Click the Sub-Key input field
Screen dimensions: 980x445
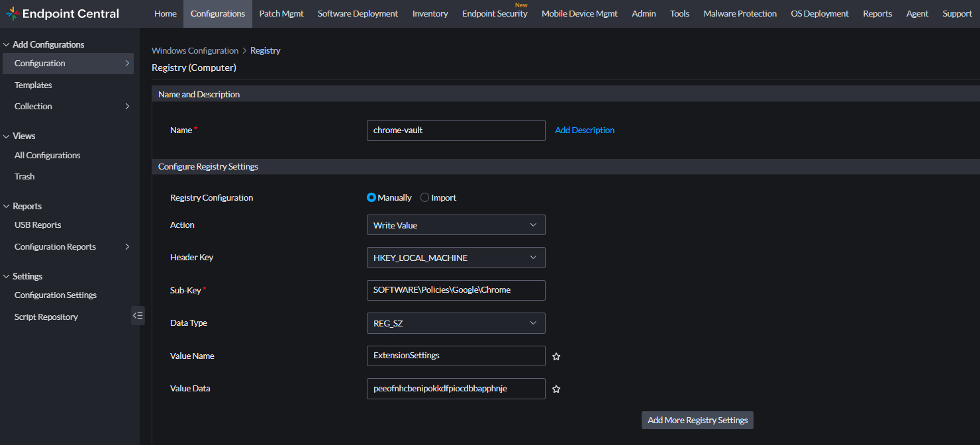pos(456,290)
